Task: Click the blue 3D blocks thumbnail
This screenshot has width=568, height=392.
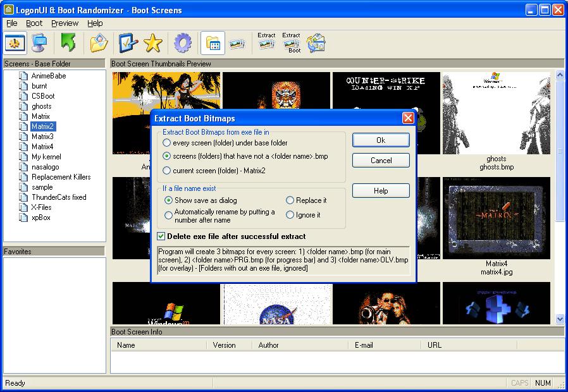Action: 497,303
